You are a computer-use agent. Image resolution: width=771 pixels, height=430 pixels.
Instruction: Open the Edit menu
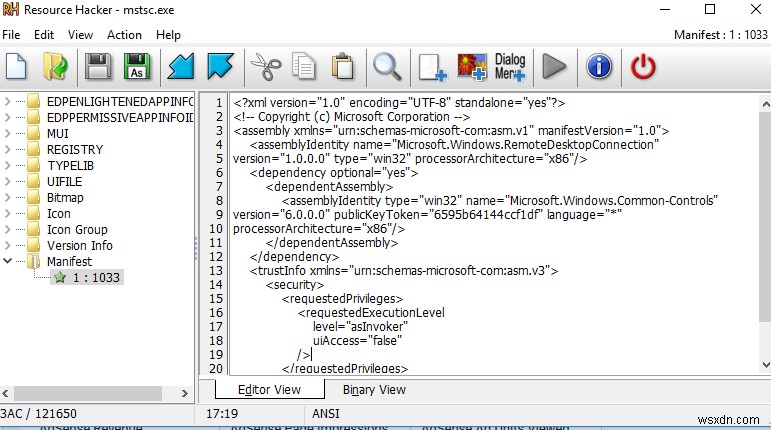44,35
